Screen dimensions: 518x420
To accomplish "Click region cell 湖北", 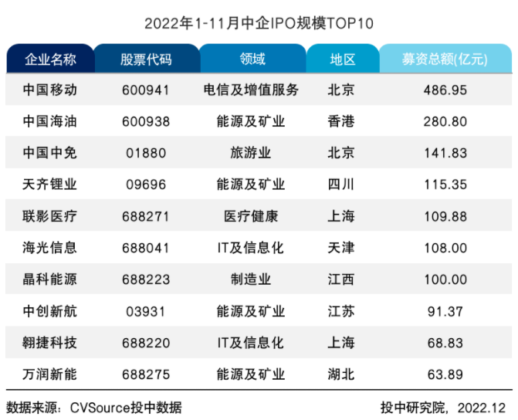I will click(x=341, y=374).
